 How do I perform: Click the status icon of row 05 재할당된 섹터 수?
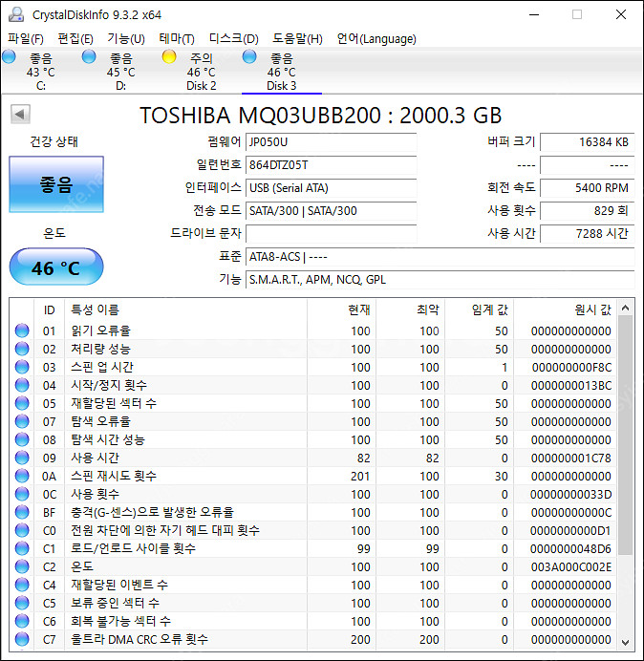coord(22,403)
